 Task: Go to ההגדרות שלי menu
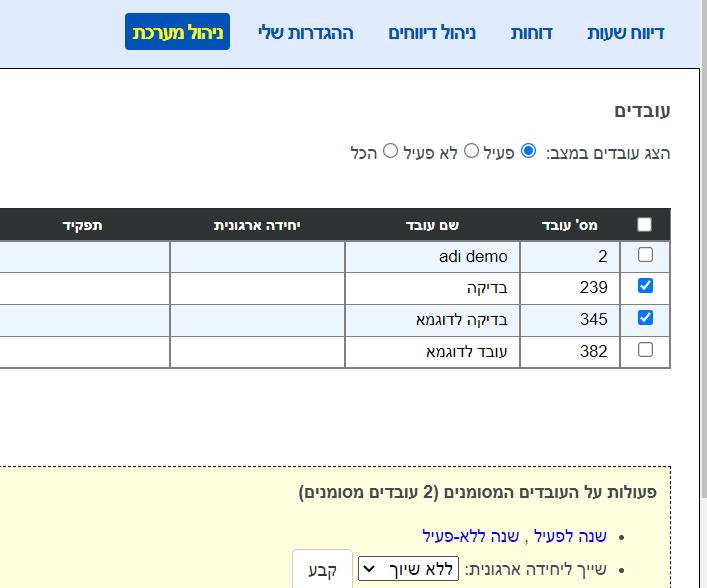[x=306, y=33]
